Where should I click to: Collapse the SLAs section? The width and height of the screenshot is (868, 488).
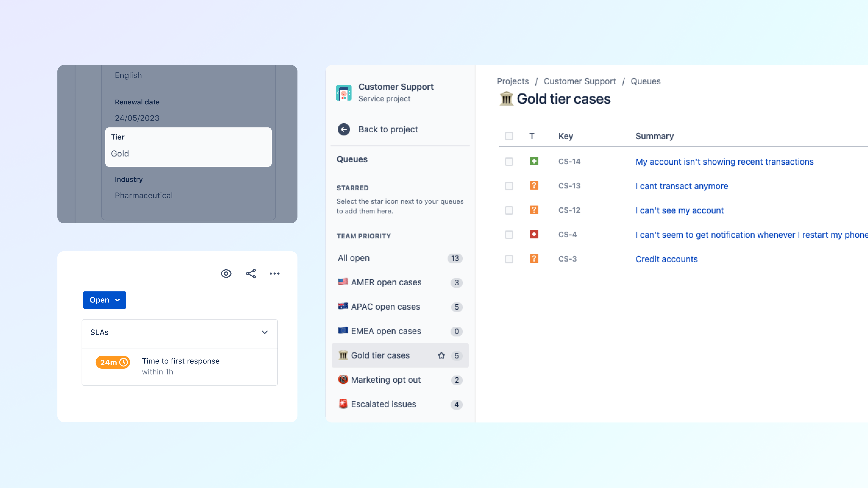tap(264, 332)
